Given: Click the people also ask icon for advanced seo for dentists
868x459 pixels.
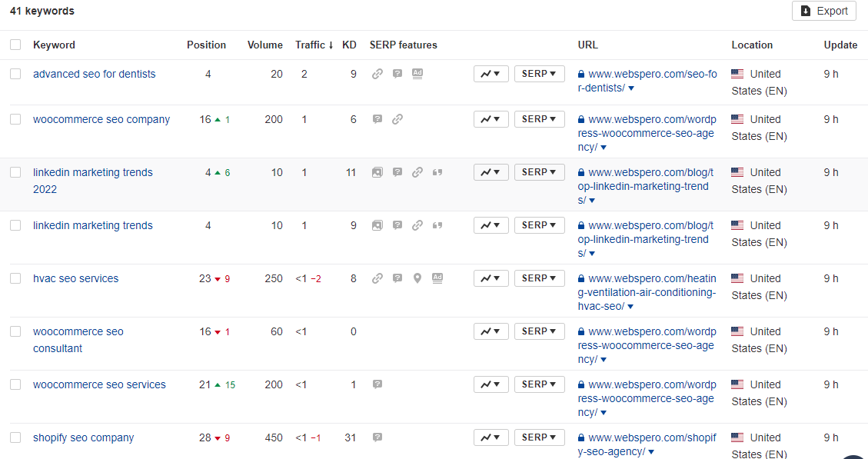Looking at the screenshot, I should click(397, 74).
